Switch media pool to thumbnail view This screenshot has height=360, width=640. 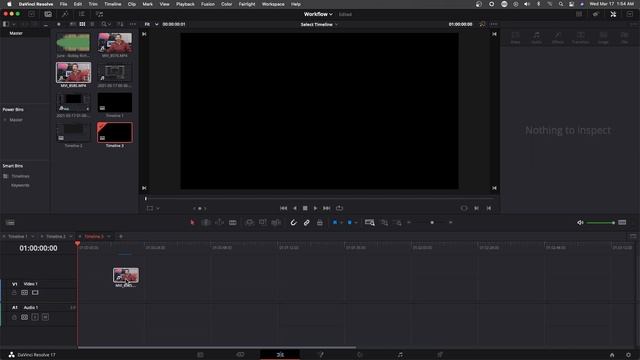coord(82,24)
